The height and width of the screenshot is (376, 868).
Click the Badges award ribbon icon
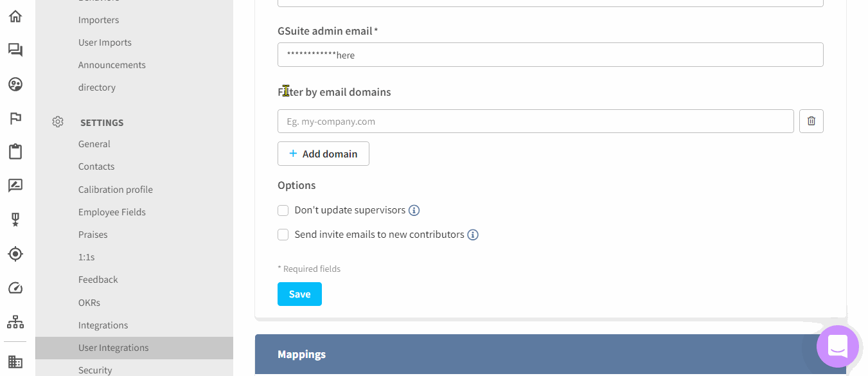click(15, 219)
